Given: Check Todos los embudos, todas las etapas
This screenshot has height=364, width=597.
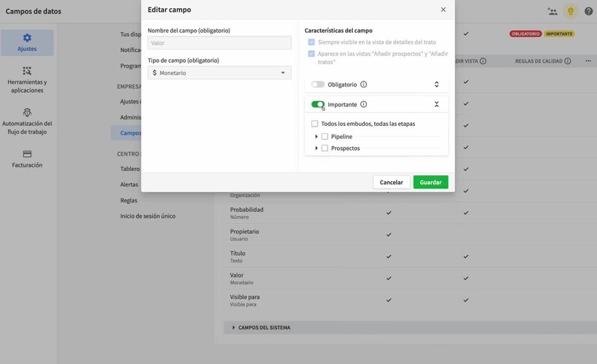Looking at the screenshot, I should (x=315, y=124).
